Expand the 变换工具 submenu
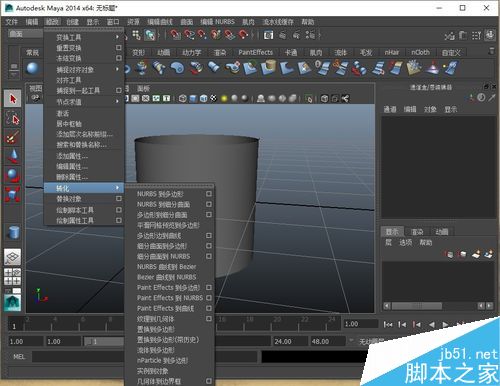 pos(117,37)
